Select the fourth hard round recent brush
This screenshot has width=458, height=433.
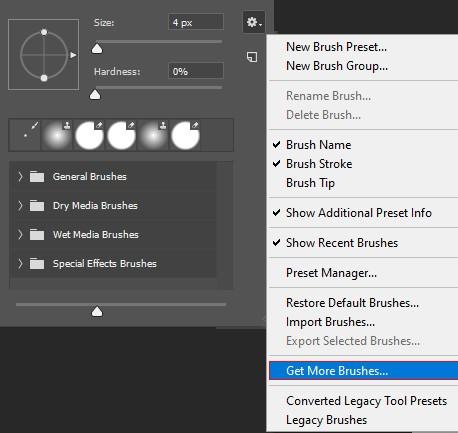pos(121,135)
